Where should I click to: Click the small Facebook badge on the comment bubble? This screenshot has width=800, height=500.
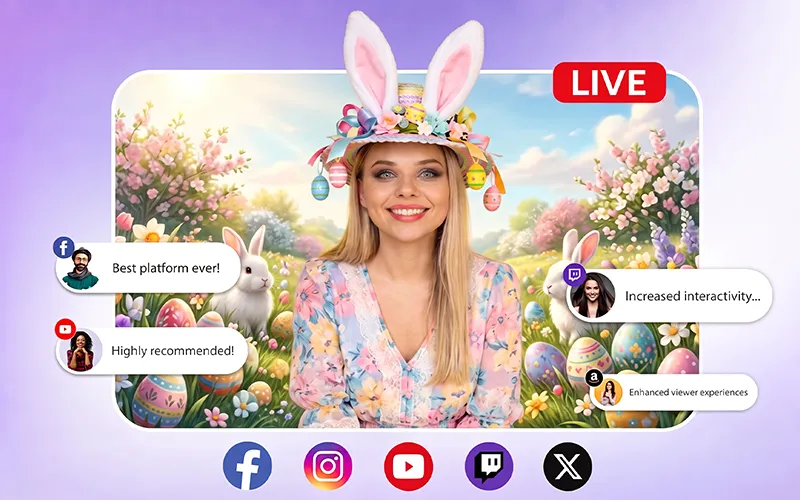click(64, 247)
